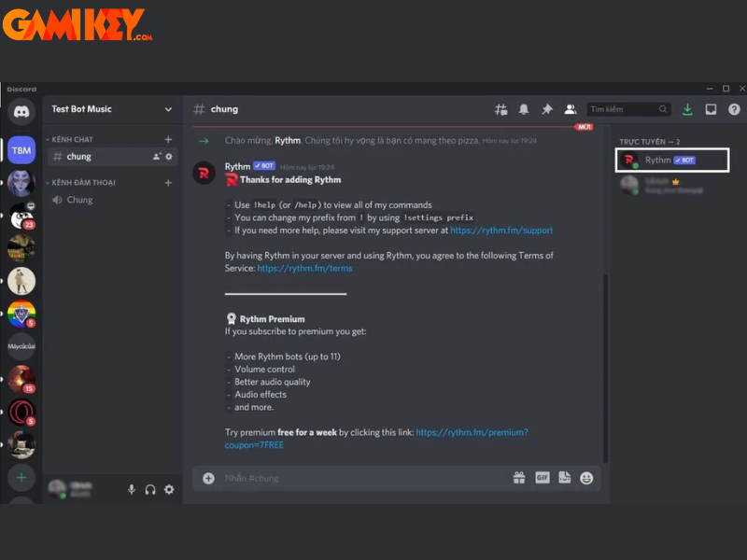Focus the message box Nhắn #chung
The image size is (747, 560).
pos(364,478)
